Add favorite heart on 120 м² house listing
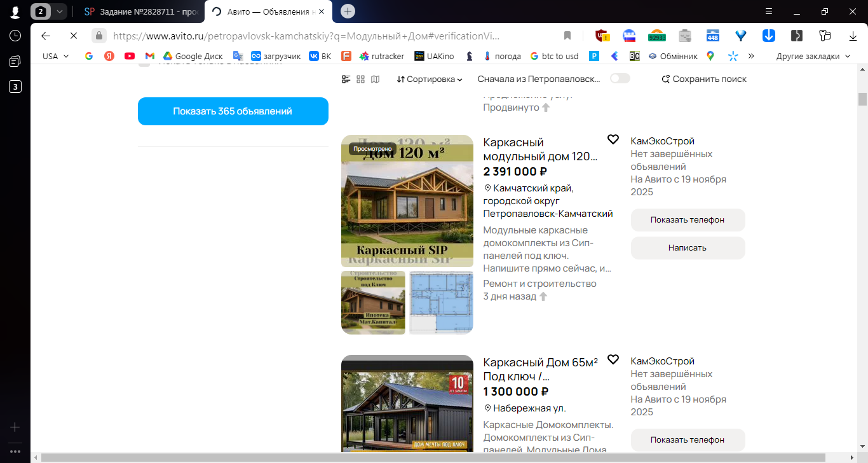 coord(613,139)
